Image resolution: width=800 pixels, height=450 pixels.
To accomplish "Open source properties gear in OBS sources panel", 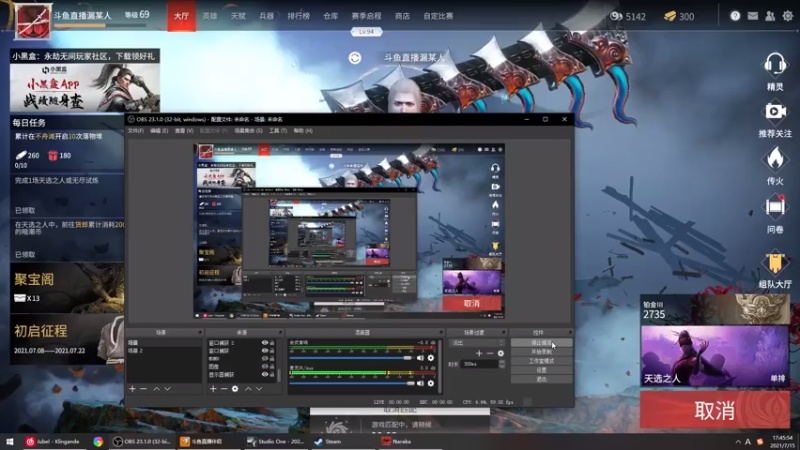I will click(235, 389).
